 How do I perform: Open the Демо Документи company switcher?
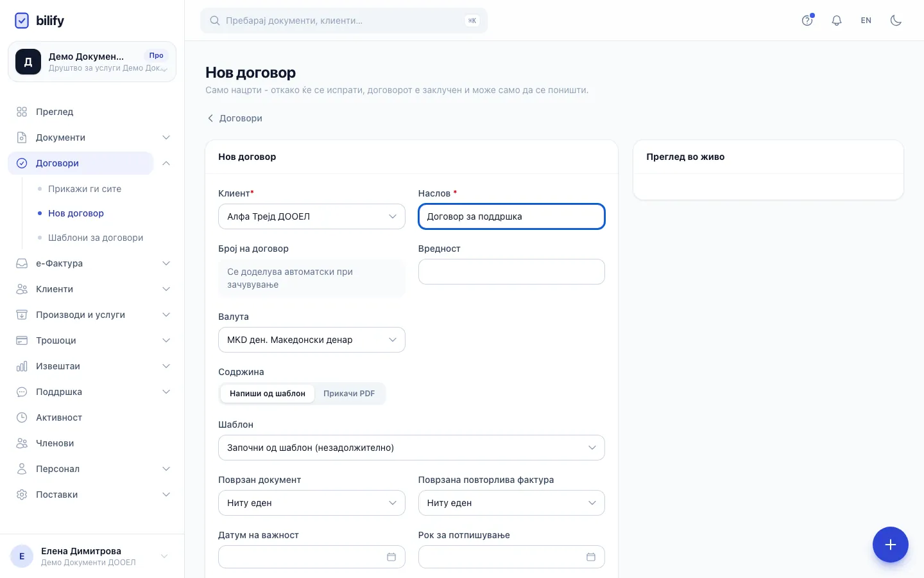[92, 62]
